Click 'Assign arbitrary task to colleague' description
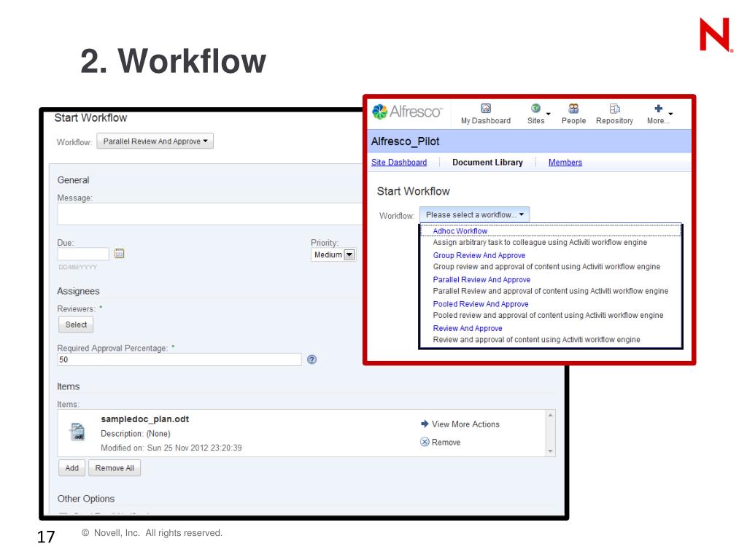 coord(540,242)
